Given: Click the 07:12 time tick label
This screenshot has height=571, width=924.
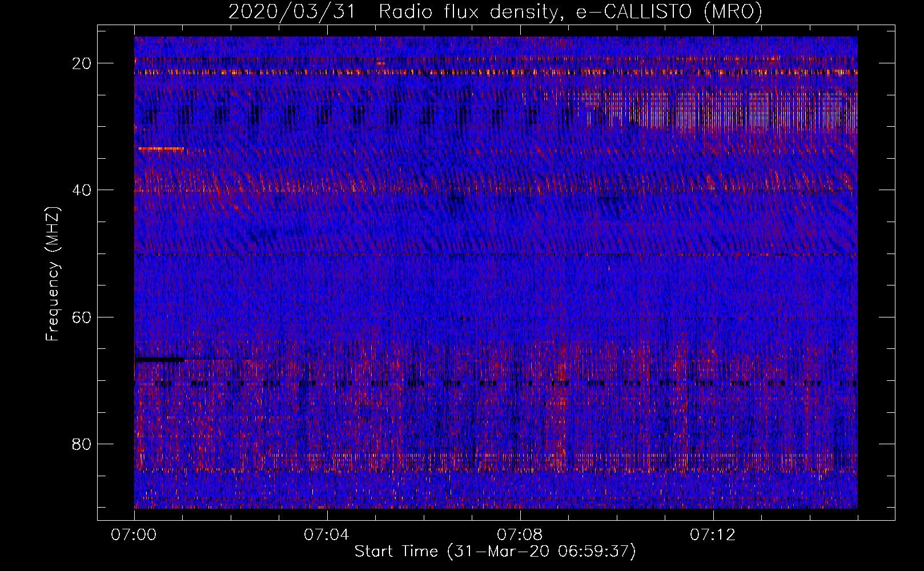Looking at the screenshot, I should (713, 535).
